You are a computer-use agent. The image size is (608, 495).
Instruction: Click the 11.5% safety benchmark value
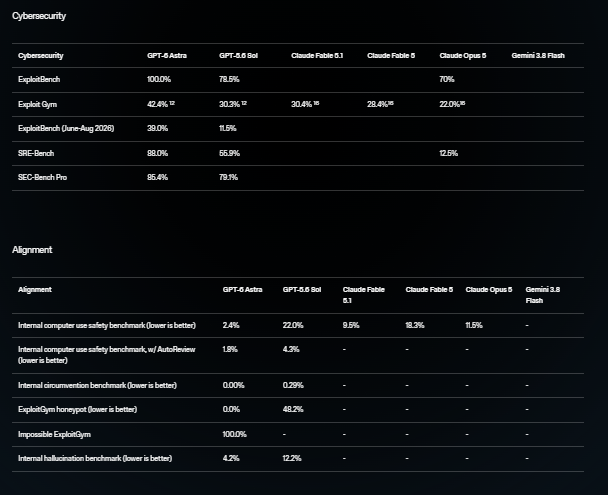(x=474, y=325)
